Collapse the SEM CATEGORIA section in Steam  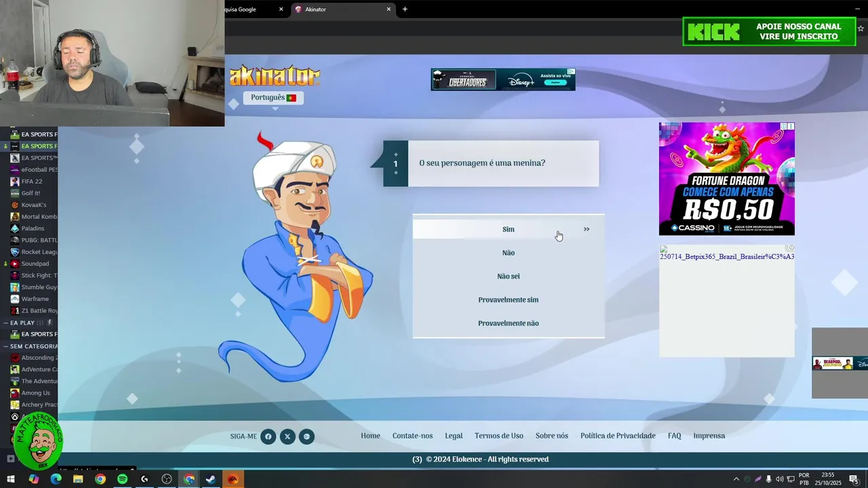(x=6, y=346)
